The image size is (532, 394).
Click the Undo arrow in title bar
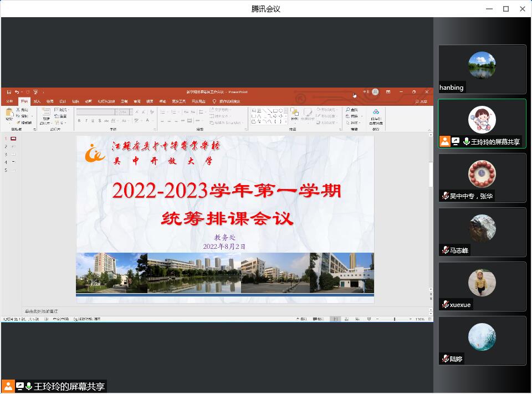(17, 92)
